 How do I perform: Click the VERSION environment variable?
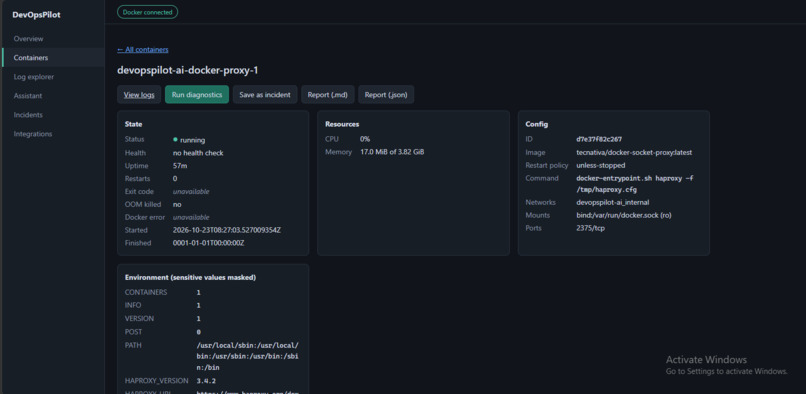(x=139, y=318)
